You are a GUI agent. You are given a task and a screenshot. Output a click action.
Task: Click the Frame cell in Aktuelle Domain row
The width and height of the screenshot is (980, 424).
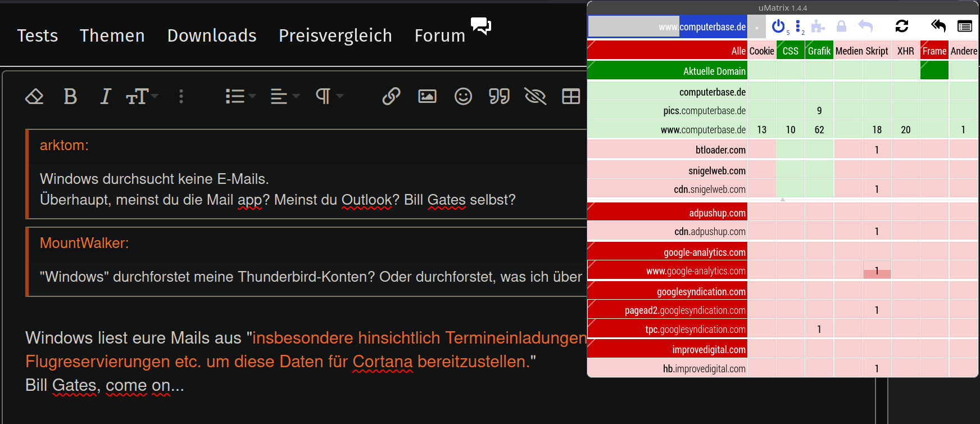click(x=934, y=71)
